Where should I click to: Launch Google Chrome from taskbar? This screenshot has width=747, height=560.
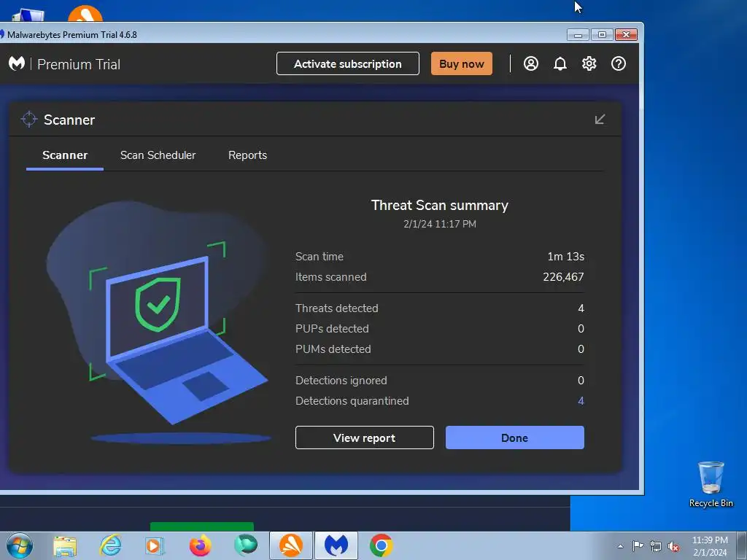pos(381,545)
